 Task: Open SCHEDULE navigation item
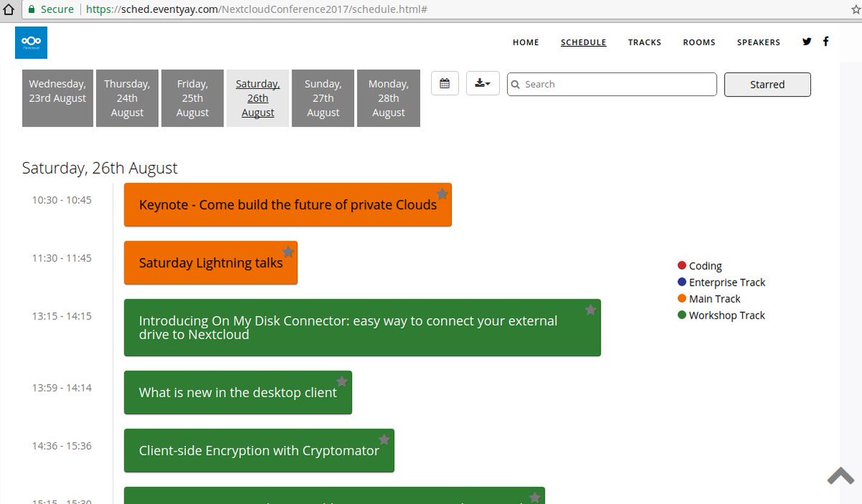(x=583, y=42)
